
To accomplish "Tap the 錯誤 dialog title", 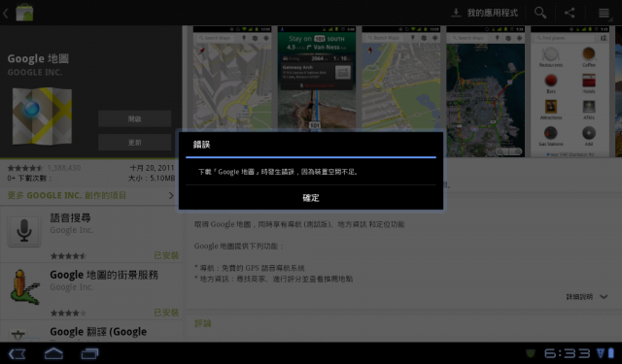I will tap(201, 145).
